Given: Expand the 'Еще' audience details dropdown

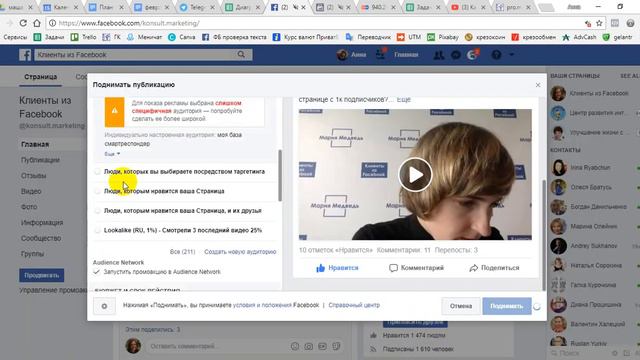Looking at the screenshot, I should click(x=112, y=154).
